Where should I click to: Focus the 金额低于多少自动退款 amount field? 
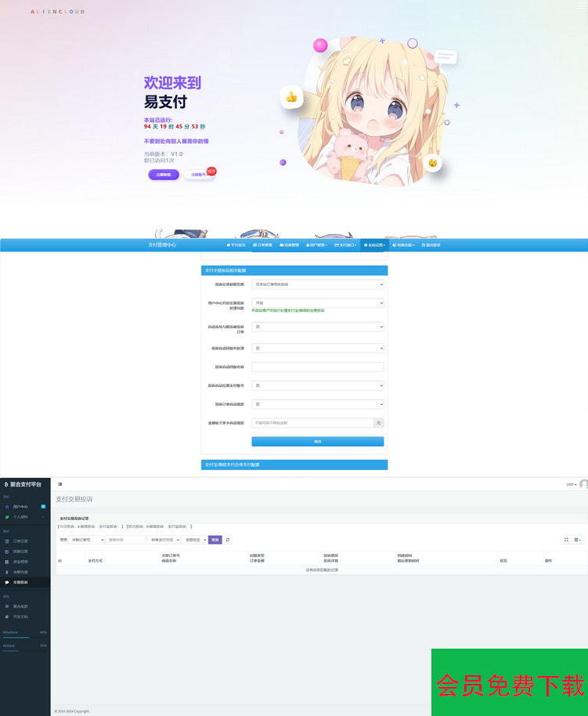coord(312,423)
